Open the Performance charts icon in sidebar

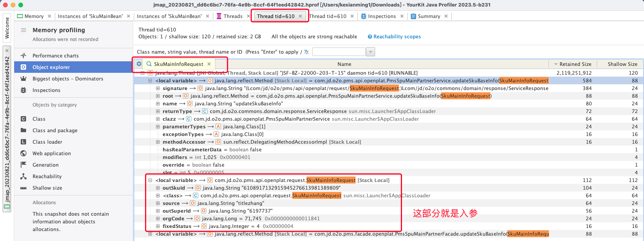(x=23, y=56)
